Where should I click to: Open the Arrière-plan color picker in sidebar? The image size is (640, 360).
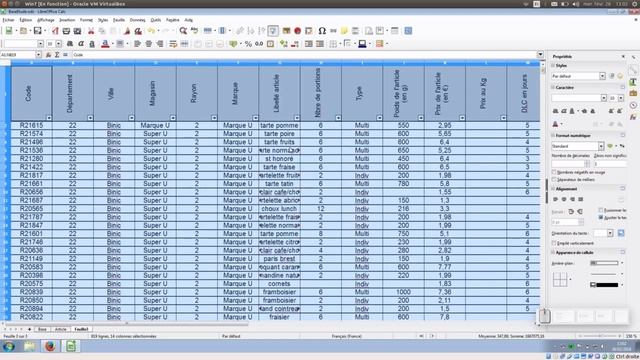click(604, 263)
